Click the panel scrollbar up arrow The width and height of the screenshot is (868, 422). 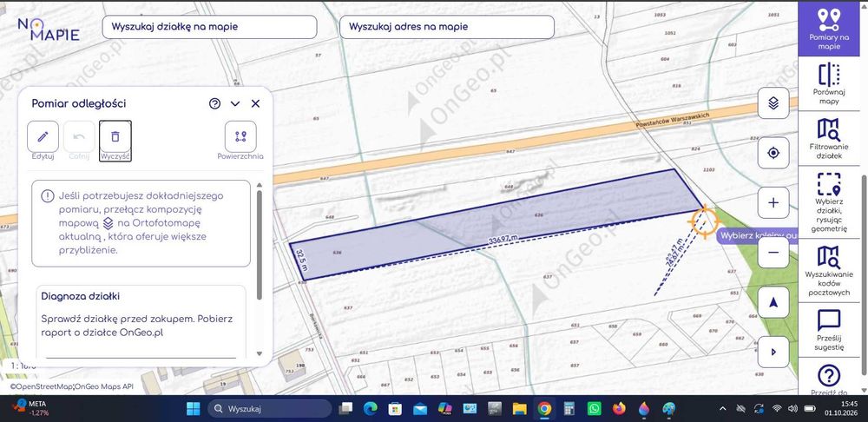point(259,185)
